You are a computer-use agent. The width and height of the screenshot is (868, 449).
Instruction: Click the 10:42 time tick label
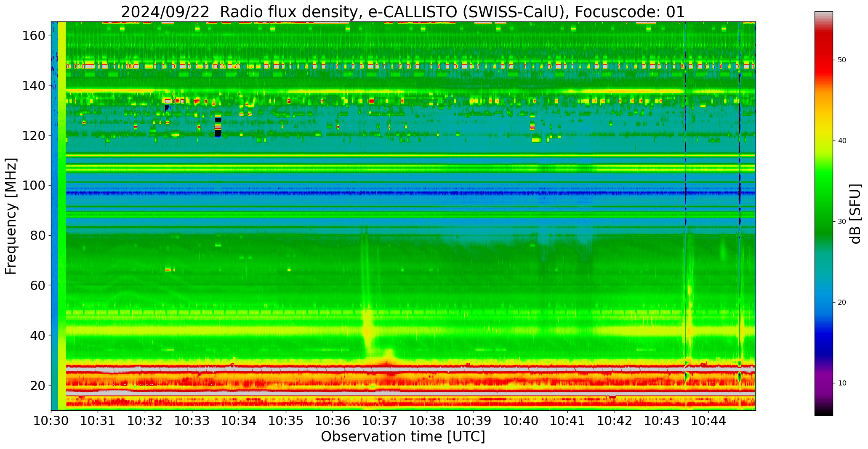click(x=615, y=421)
